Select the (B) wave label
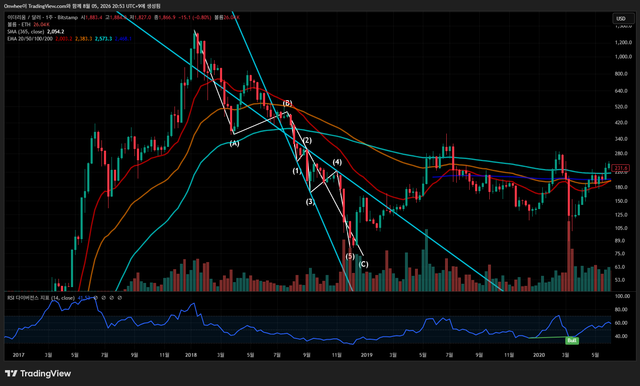 (x=287, y=103)
